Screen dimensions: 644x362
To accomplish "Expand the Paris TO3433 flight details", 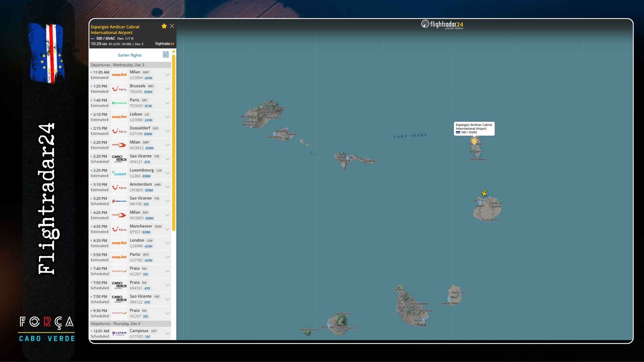I will [x=167, y=103].
